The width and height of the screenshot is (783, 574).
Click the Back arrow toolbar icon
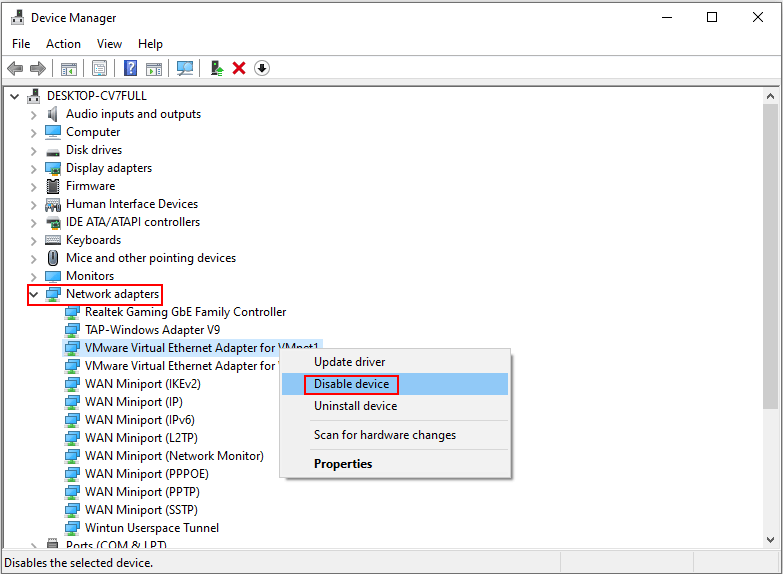pyautogui.click(x=15, y=68)
